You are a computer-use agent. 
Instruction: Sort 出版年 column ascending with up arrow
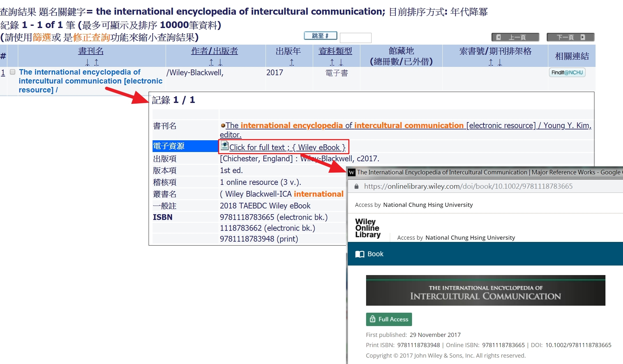(291, 62)
